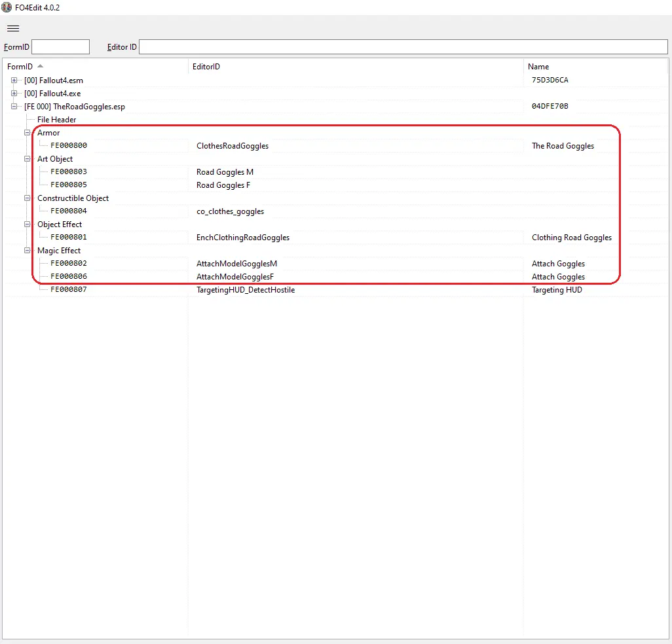
Task: Collapse the Magic Effect group
Action: 27,251
